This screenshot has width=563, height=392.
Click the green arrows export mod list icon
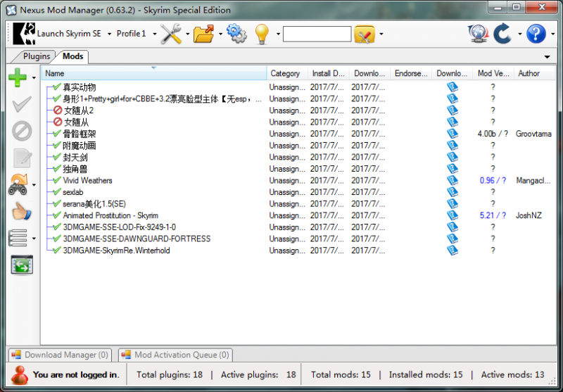[x=22, y=265]
